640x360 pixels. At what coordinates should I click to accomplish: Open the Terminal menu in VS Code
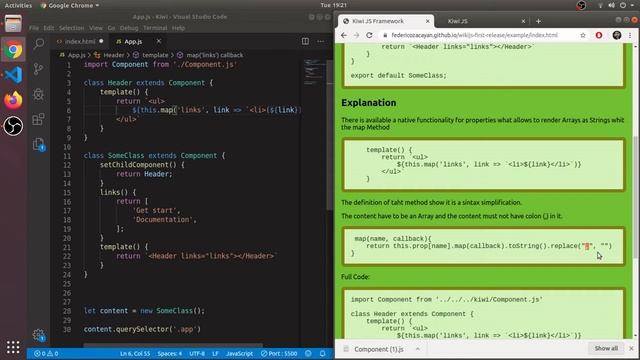point(155,28)
